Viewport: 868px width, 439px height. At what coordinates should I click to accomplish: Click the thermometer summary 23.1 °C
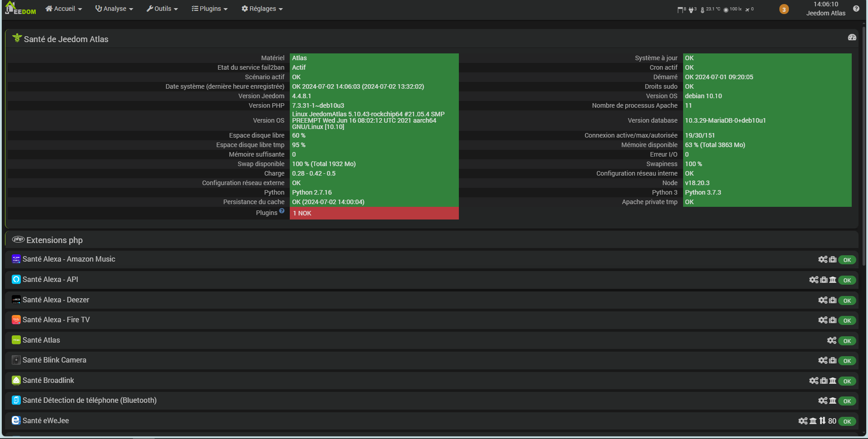point(711,10)
